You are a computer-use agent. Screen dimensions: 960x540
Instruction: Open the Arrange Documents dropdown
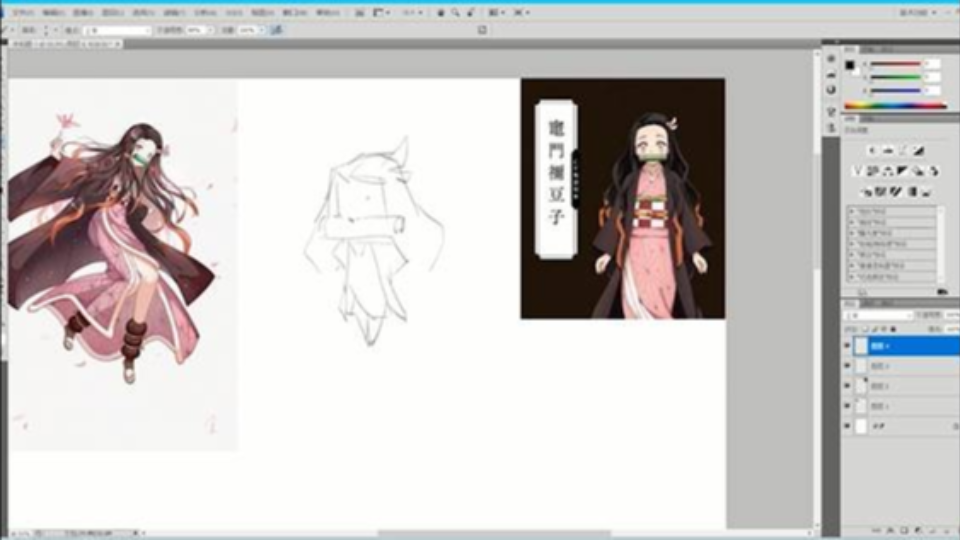point(496,12)
